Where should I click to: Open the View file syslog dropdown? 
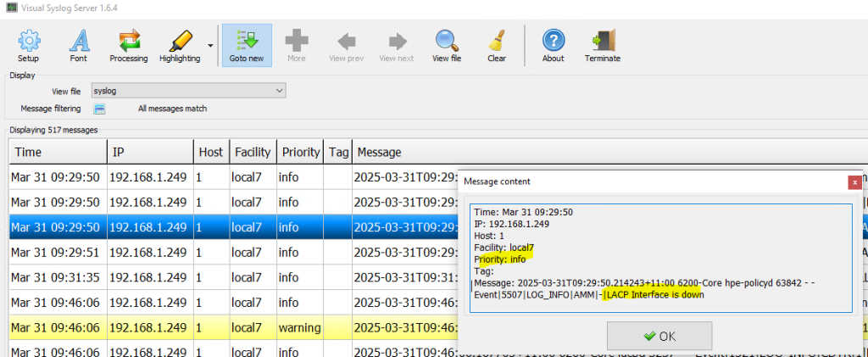pos(188,91)
